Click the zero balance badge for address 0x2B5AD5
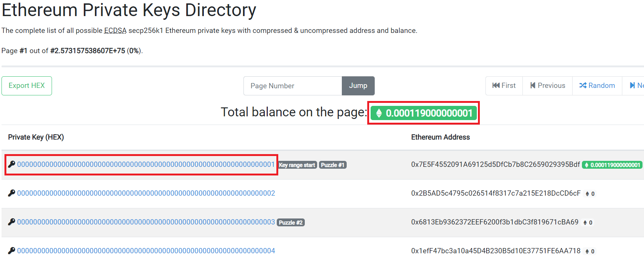The height and width of the screenshot is (257, 644). click(x=590, y=194)
